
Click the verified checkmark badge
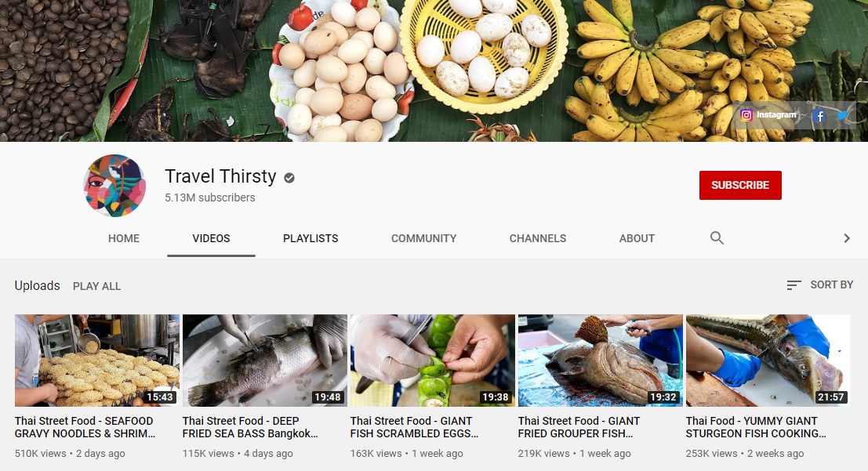[x=289, y=178]
